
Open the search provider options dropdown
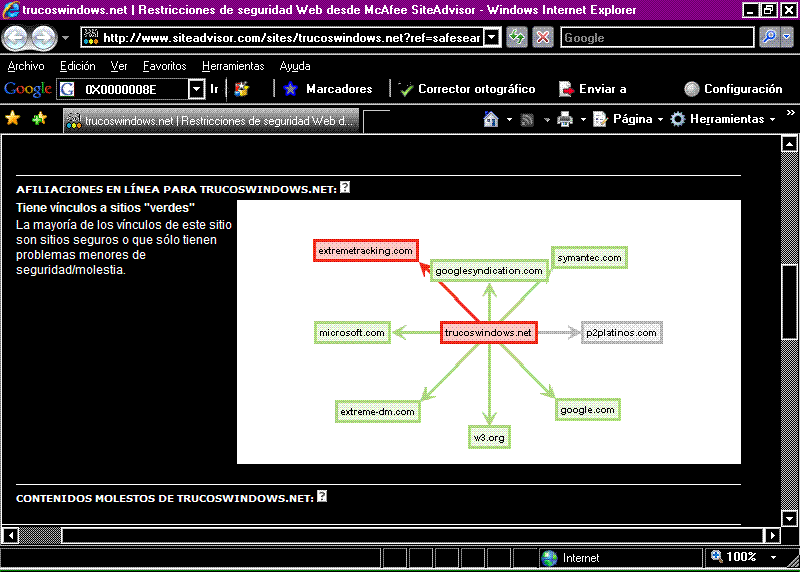(787, 37)
